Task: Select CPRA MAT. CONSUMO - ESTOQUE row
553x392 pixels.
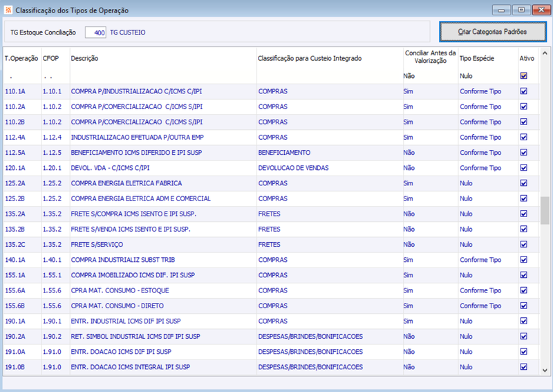Action: pyautogui.click(x=120, y=290)
